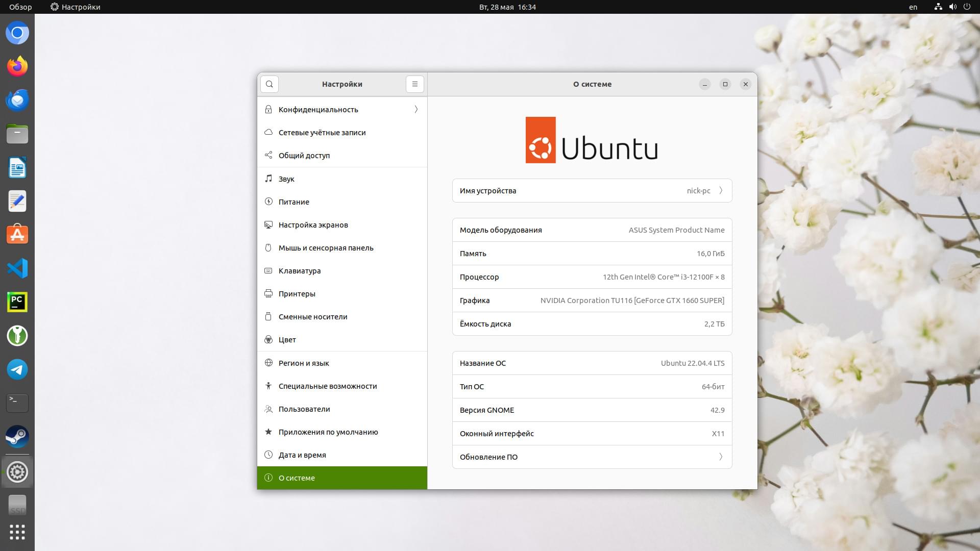The height and width of the screenshot is (551, 980).
Task: Select Принтеры in the sidebar
Action: [x=342, y=293]
